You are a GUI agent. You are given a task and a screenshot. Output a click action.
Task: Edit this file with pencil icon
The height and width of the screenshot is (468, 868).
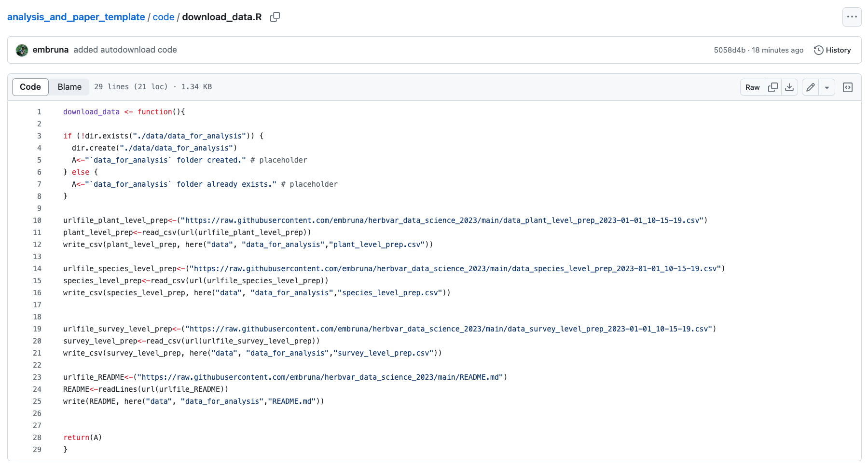click(811, 87)
